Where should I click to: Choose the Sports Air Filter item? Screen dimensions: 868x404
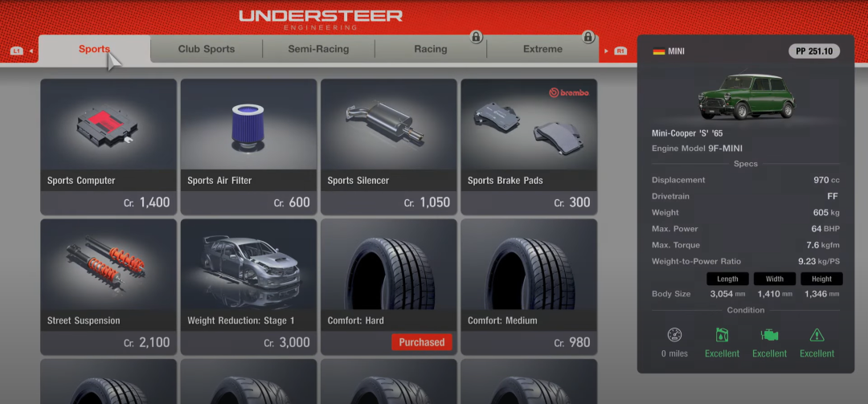point(248,146)
